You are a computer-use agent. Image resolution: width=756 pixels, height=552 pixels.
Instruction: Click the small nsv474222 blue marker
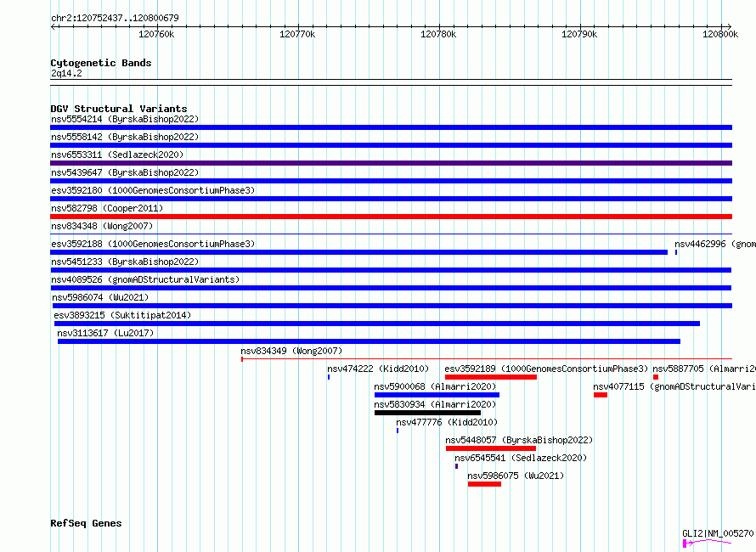(329, 377)
